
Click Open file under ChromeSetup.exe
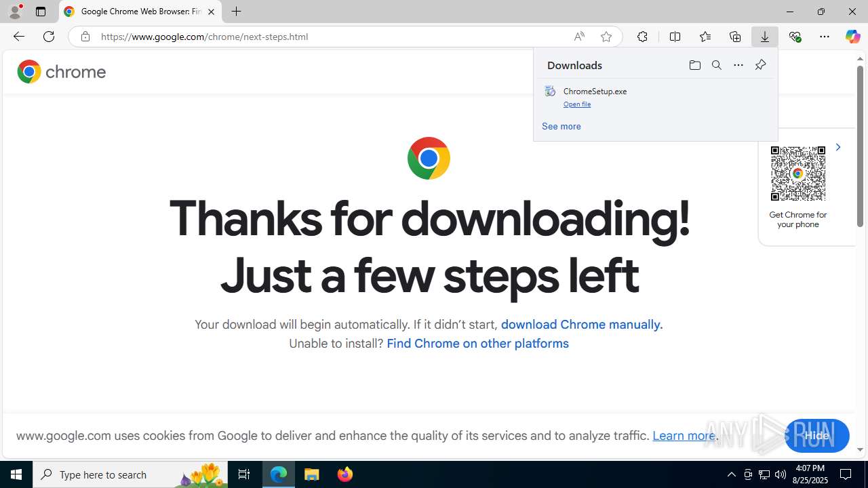577,104
